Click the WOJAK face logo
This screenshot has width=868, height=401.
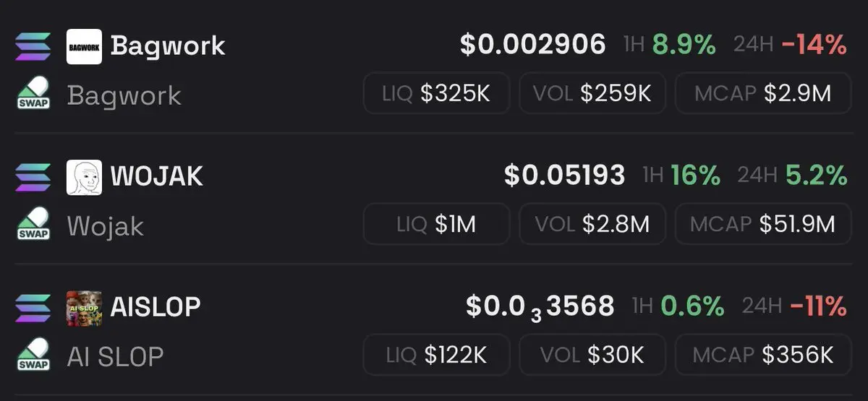tap(84, 178)
